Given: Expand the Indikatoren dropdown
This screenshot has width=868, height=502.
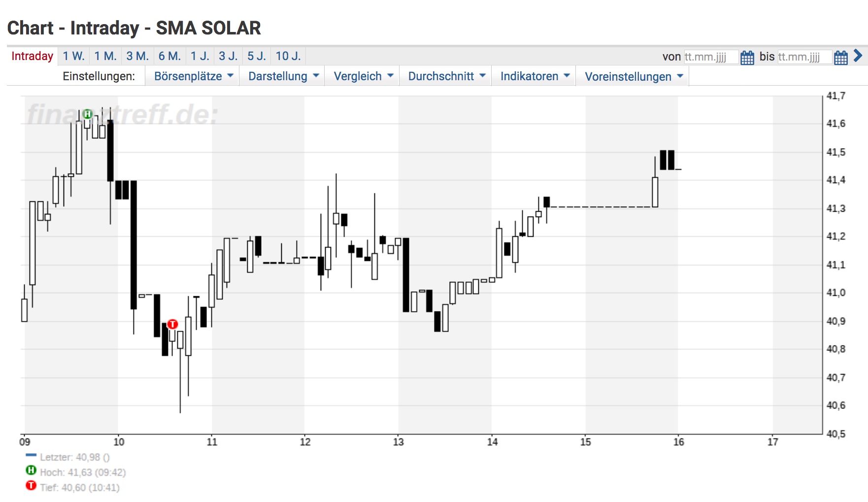Looking at the screenshot, I should (x=534, y=76).
